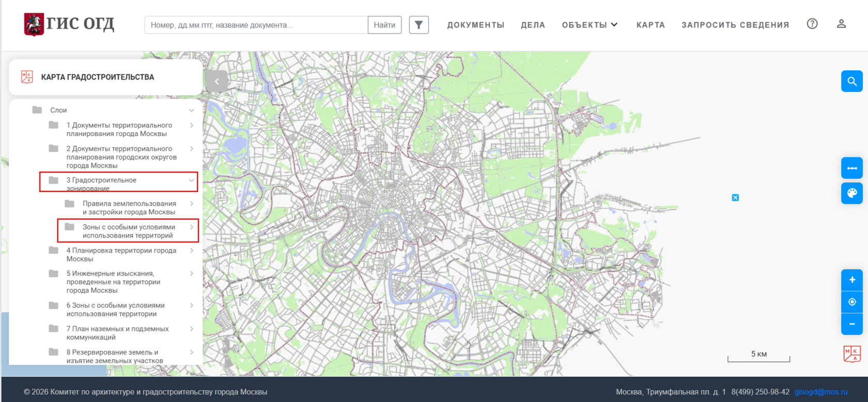The image size is (868, 402).
Task: Collapse the layers side panel arrow
Action: click(217, 81)
